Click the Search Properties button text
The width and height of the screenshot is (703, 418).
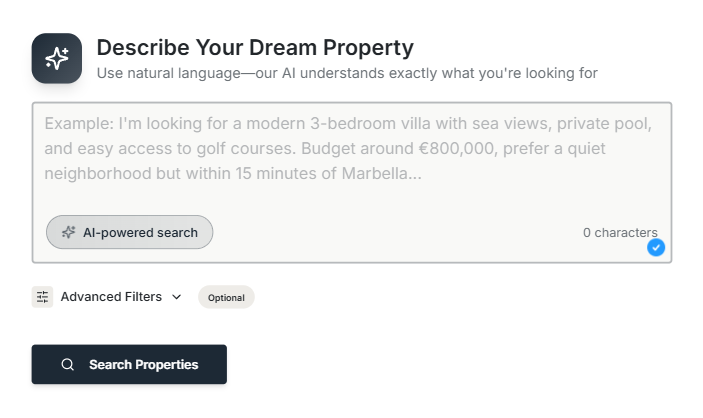point(143,365)
